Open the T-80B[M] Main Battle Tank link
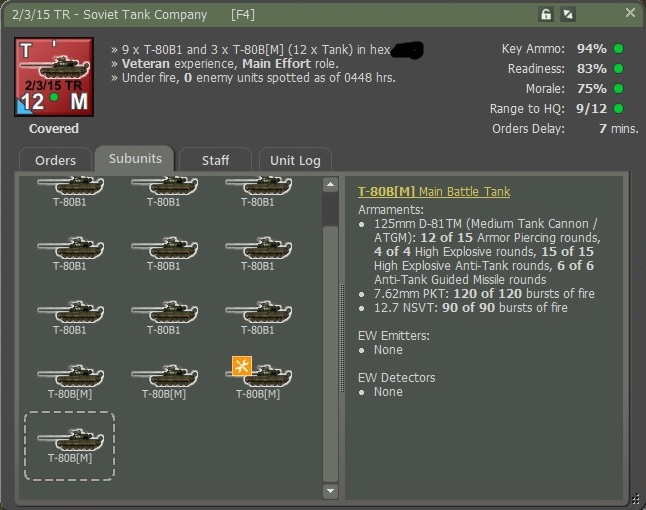646x510 pixels. click(x=434, y=192)
